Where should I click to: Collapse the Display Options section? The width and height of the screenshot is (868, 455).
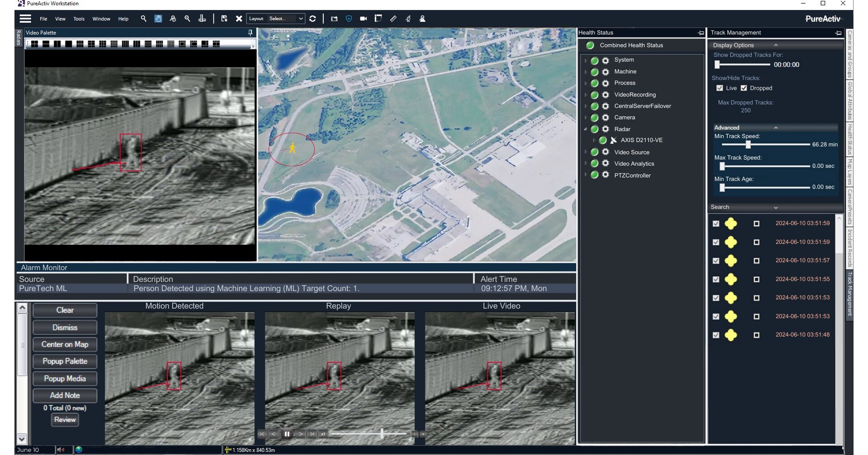pyautogui.click(x=776, y=45)
